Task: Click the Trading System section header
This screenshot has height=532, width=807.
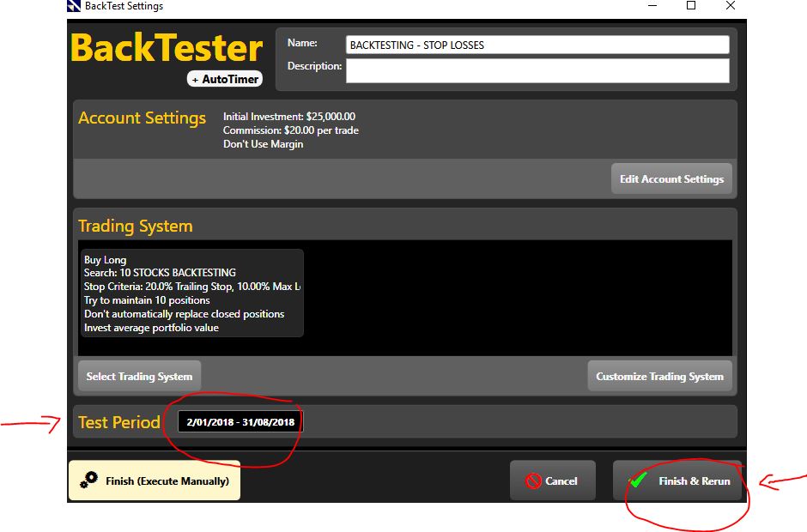Action: (136, 226)
